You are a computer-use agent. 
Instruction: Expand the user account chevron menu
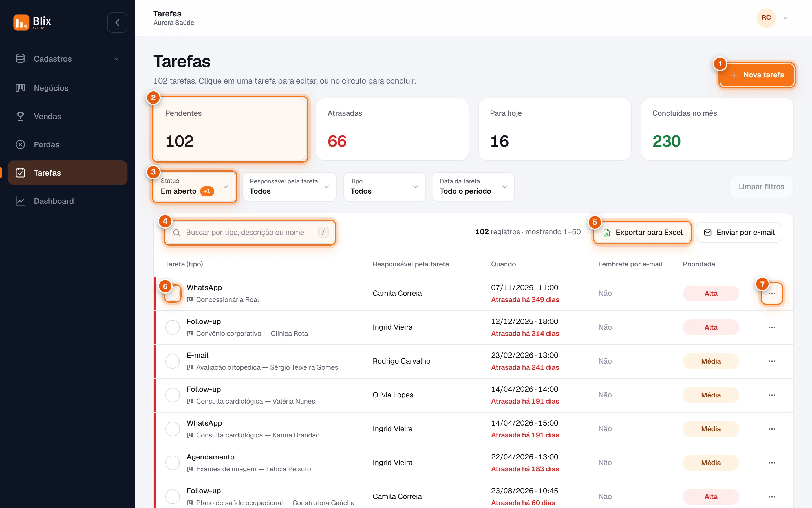[785, 18]
